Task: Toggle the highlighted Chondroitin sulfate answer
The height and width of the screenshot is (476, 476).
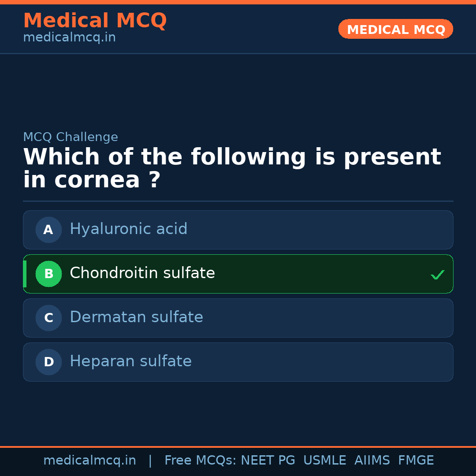Action: tap(238, 274)
